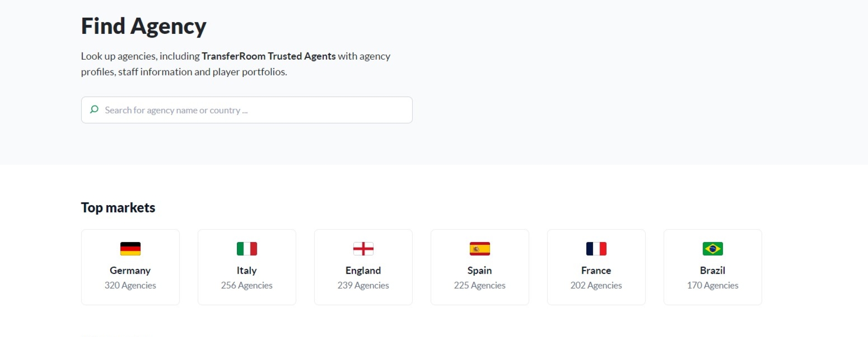Viewport: 868px width, 337px height.
Task: Click the Spain flag icon
Action: [480, 249]
